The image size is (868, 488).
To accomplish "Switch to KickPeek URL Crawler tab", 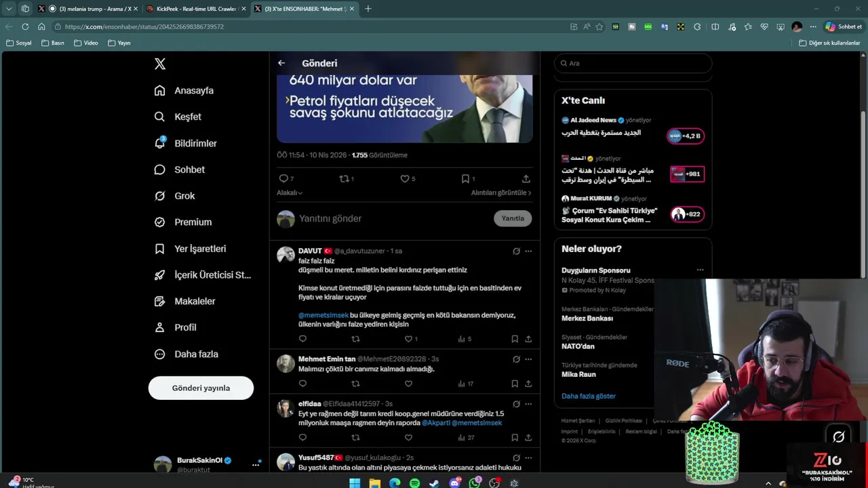I will coord(195,9).
